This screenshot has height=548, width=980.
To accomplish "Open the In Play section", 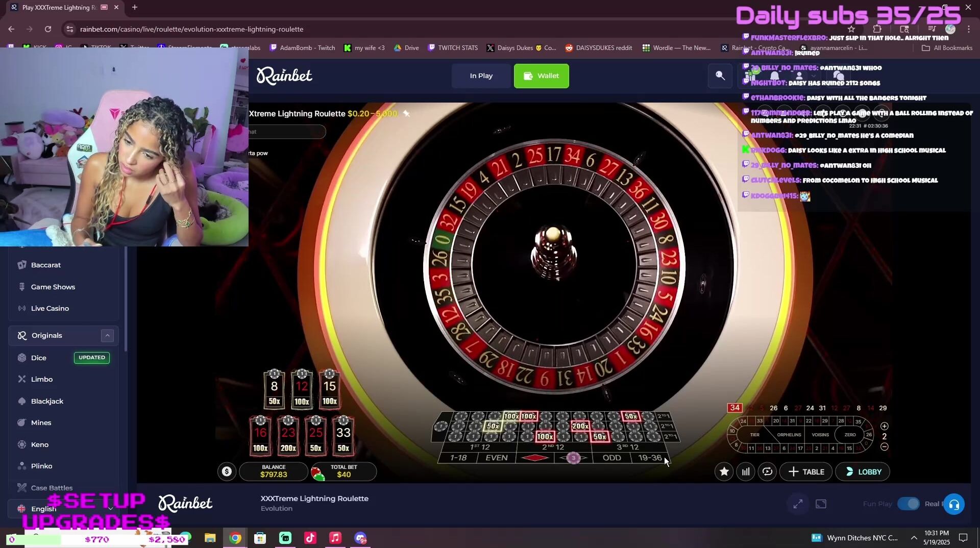I will pyautogui.click(x=481, y=76).
